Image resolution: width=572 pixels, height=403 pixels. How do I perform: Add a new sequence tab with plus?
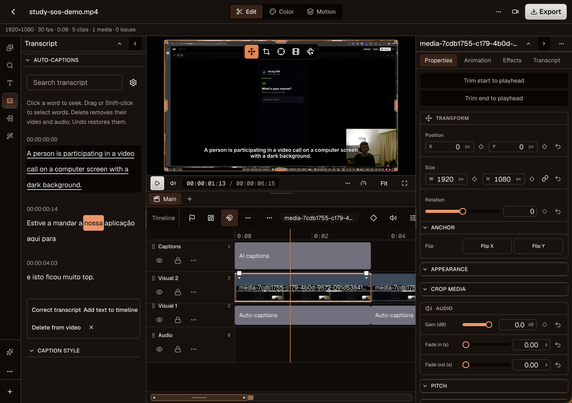tap(189, 199)
